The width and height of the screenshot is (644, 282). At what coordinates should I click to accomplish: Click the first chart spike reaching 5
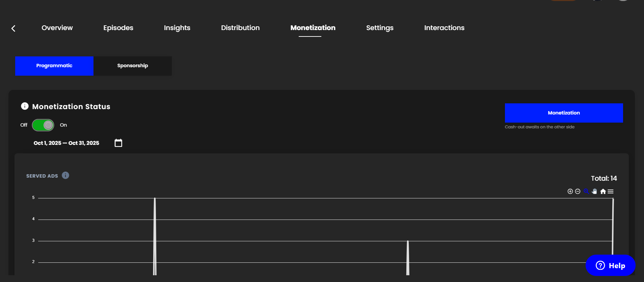coord(155,236)
